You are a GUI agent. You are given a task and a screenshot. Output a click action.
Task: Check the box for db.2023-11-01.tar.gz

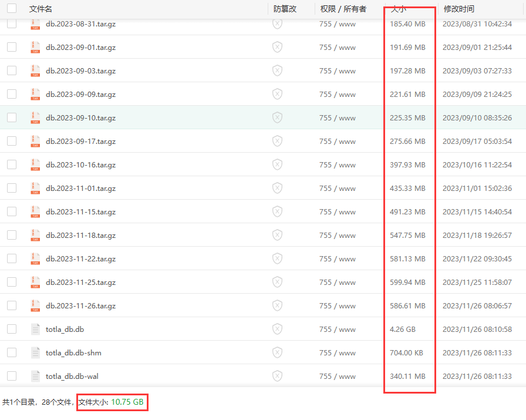pyautogui.click(x=12, y=188)
